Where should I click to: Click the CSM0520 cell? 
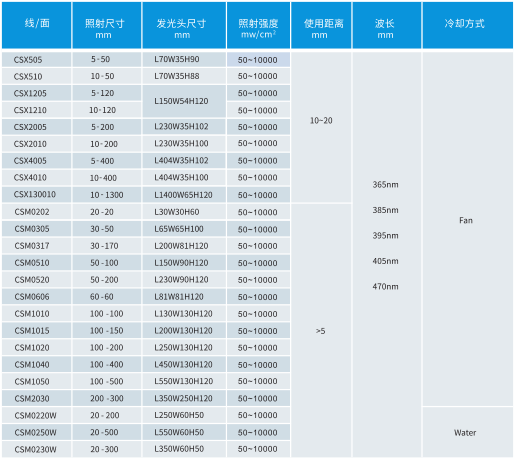(x=36, y=280)
